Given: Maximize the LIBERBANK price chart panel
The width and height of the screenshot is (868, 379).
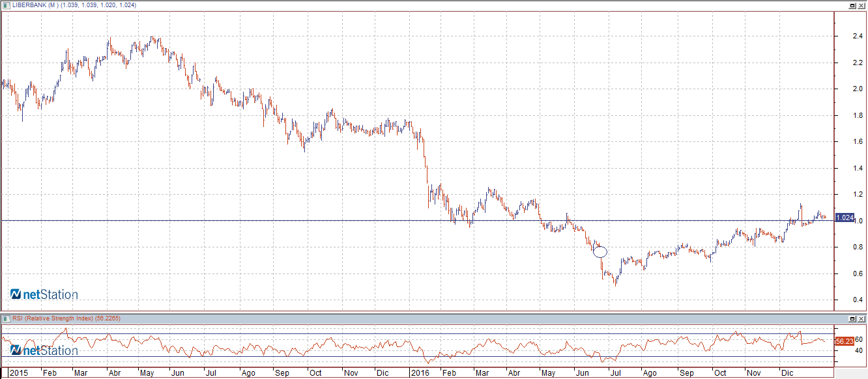Looking at the screenshot, I should coord(852,5).
